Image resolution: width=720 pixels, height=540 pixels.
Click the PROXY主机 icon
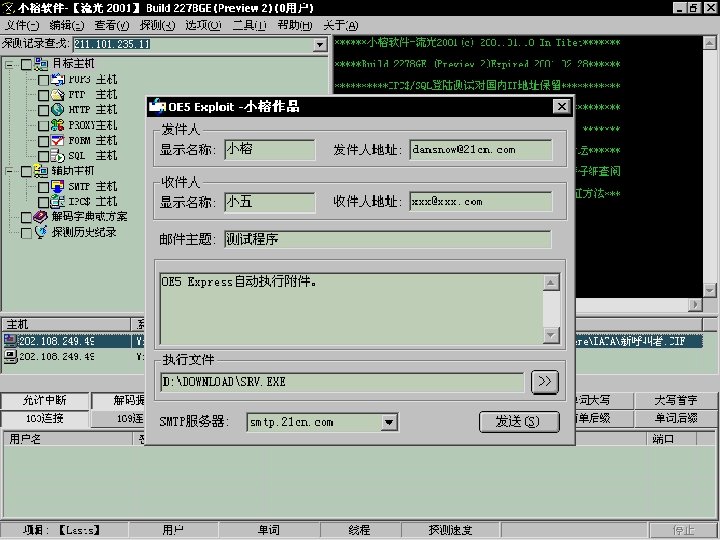click(57, 125)
